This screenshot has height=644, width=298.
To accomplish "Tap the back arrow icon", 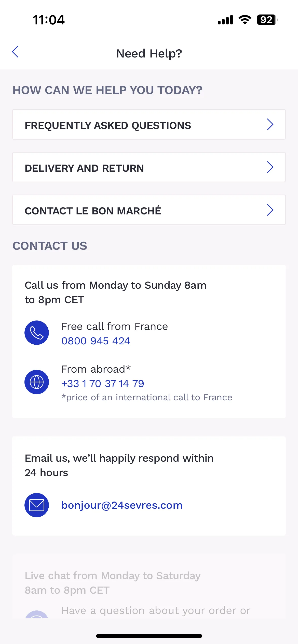I will (15, 52).
